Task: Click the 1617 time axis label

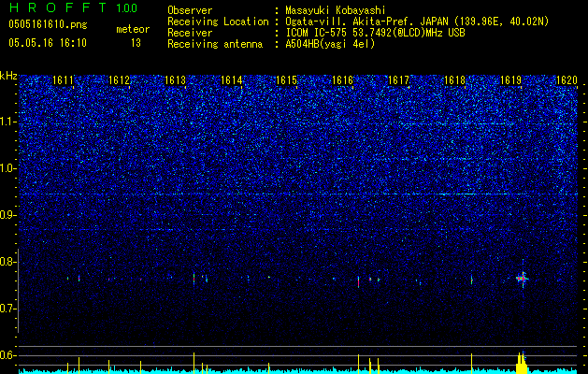Action: pyautogui.click(x=398, y=80)
